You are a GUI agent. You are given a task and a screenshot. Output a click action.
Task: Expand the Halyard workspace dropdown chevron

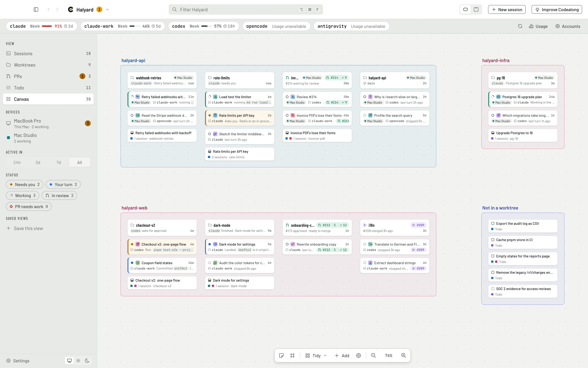(107, 9)
